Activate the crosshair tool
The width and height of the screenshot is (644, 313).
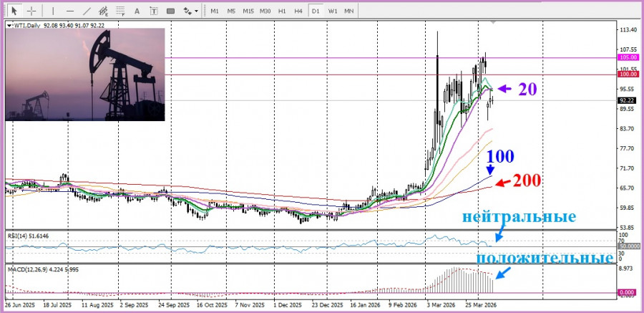point(31,11)
